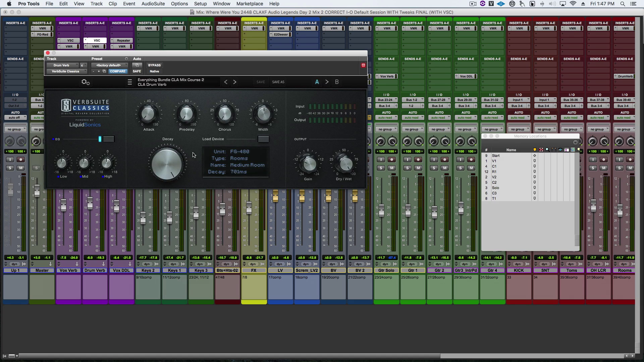Click the selection memory column icon in Memory Locations
Viewport: 644px width, 362px height.
pyautogui.click(x=541, y=150)
